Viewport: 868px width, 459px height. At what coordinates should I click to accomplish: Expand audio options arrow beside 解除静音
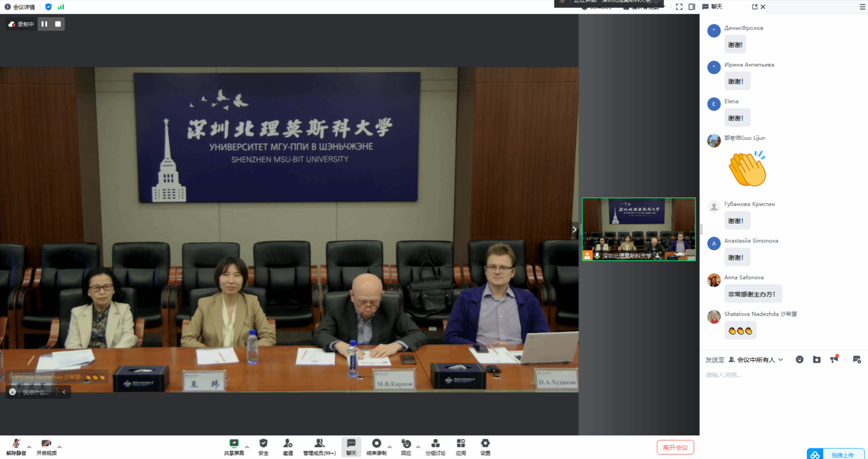coord(29,447)
